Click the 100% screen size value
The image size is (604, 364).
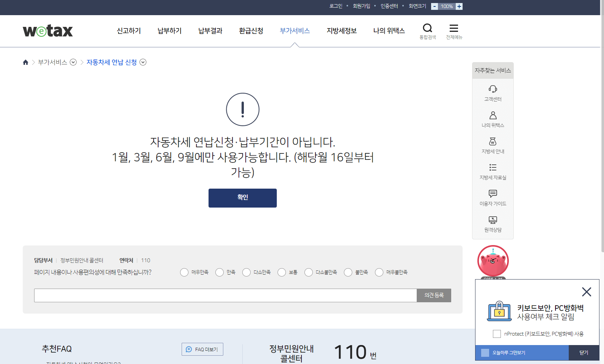tap(447, 6)
